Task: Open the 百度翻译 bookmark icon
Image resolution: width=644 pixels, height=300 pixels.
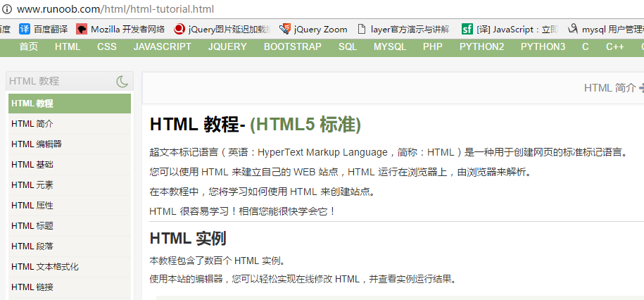Action: pos(25,30)
